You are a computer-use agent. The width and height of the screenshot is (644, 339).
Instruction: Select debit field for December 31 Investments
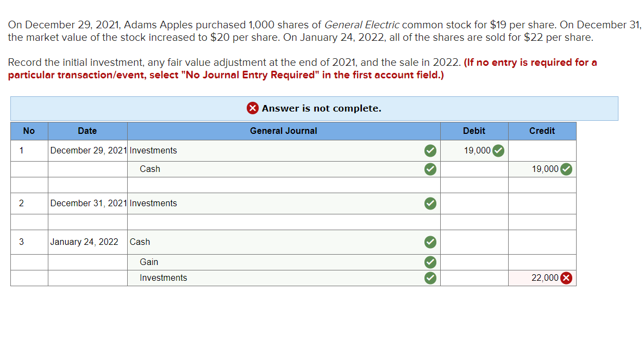click(474, 203)
